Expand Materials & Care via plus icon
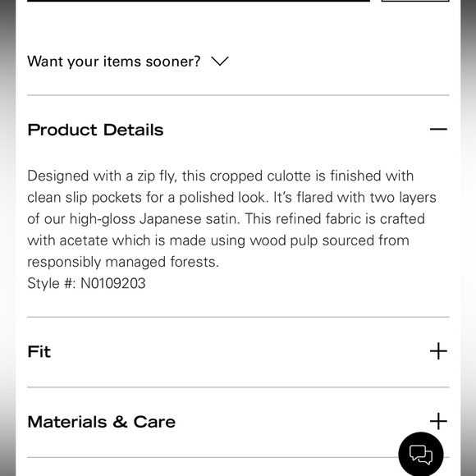Image resolution: width=476 pixels, height=476 pixels. tap(438, 421)
